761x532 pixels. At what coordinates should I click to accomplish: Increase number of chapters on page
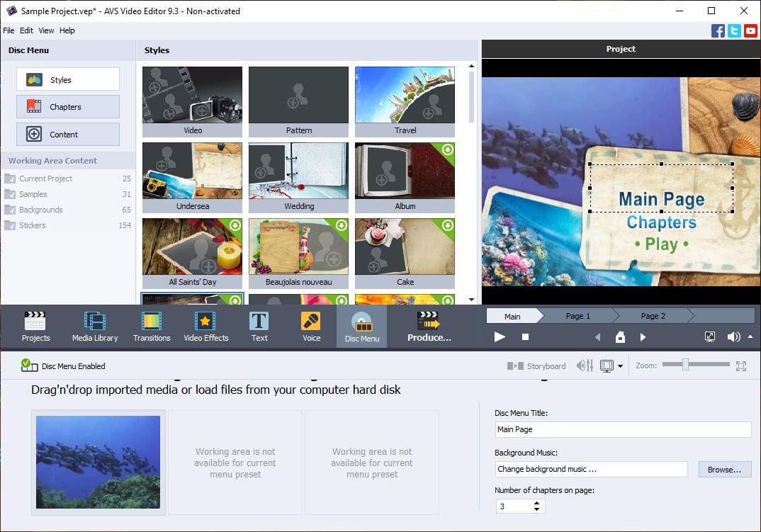(x=536, y=503)
